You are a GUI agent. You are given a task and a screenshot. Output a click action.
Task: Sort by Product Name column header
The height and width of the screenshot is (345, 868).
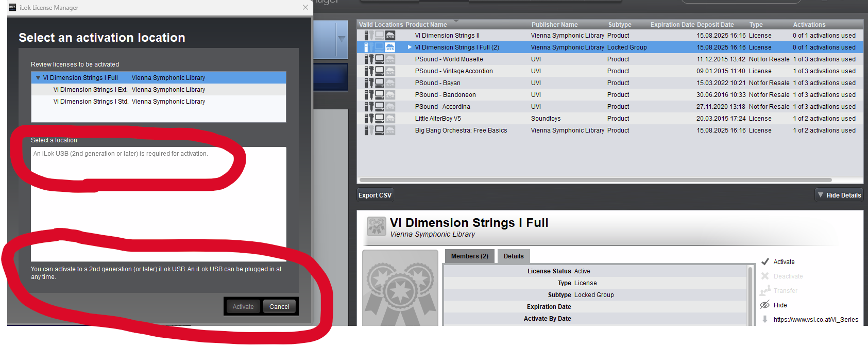tap(426, 25)
